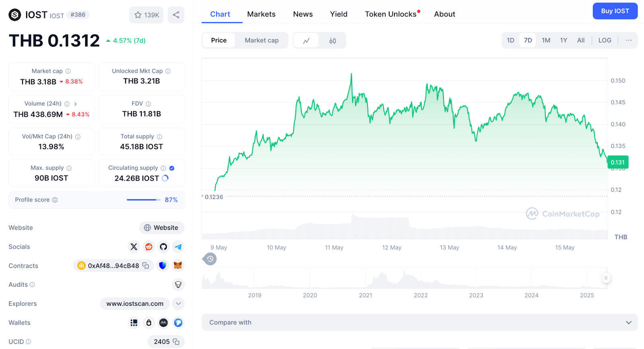Open the Token Unlocks tab

391,14
